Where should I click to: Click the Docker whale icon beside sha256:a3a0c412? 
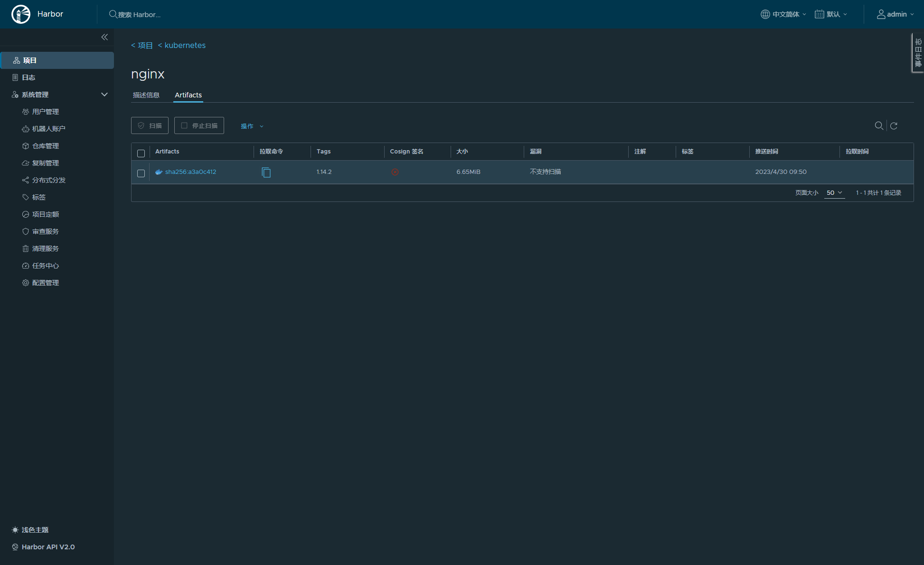159,172
